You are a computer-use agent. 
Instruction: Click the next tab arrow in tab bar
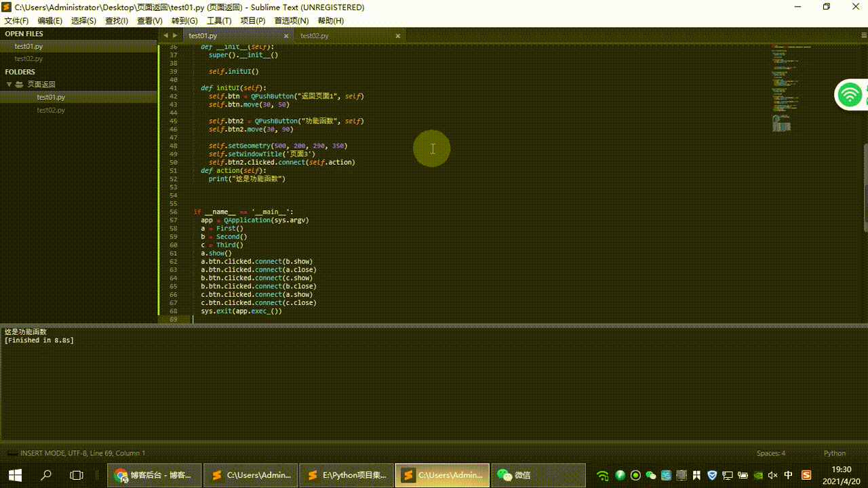point(175,35)
